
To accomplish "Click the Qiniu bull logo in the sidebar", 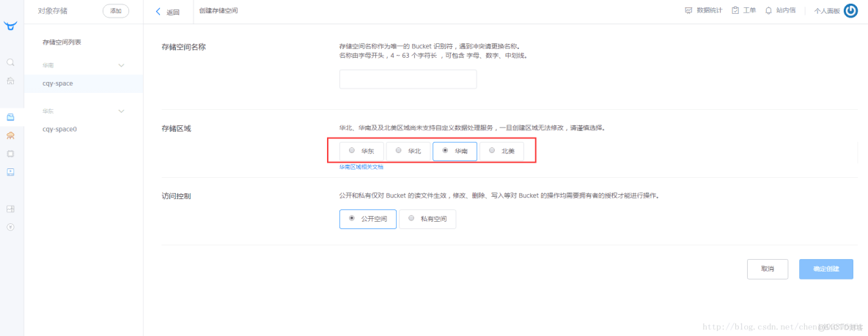I will coord(10,25).
